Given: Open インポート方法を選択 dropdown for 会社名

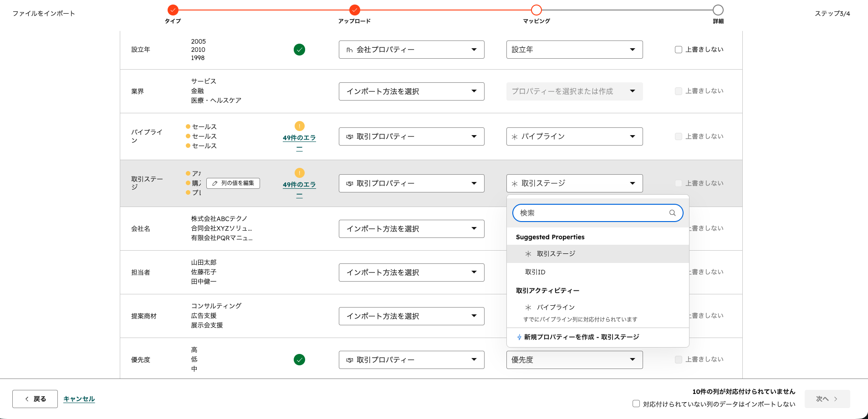Looking at the screenshot, I should tap(411, 229).
